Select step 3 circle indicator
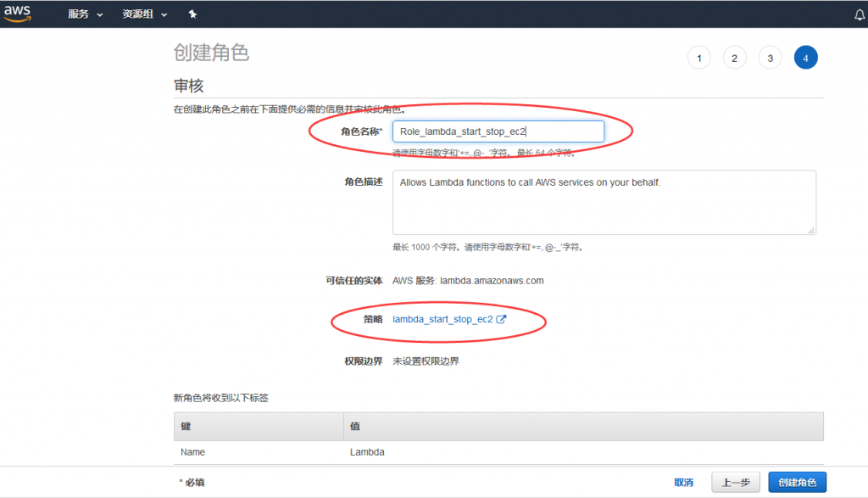The height and width of the screenshot is (498, 868). (x=770, y=59)
